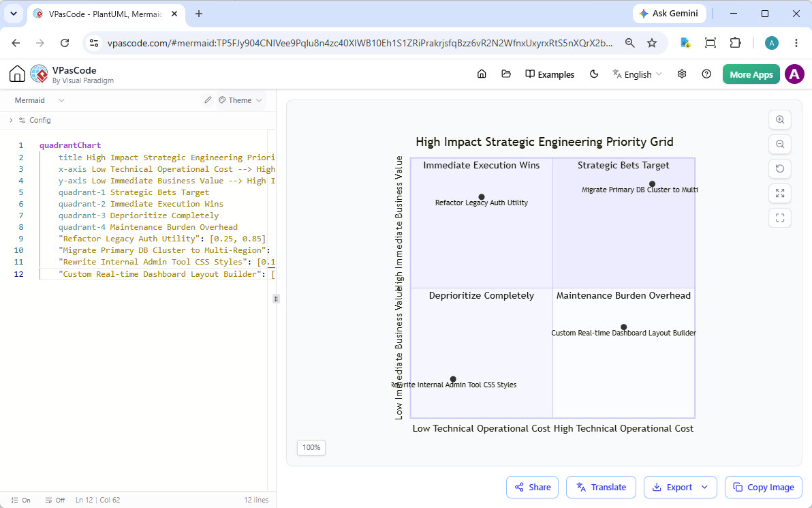This screenshot has width=812, height=508.
Task: Open fullscreen preview mode icon
Action: [780, 218]
